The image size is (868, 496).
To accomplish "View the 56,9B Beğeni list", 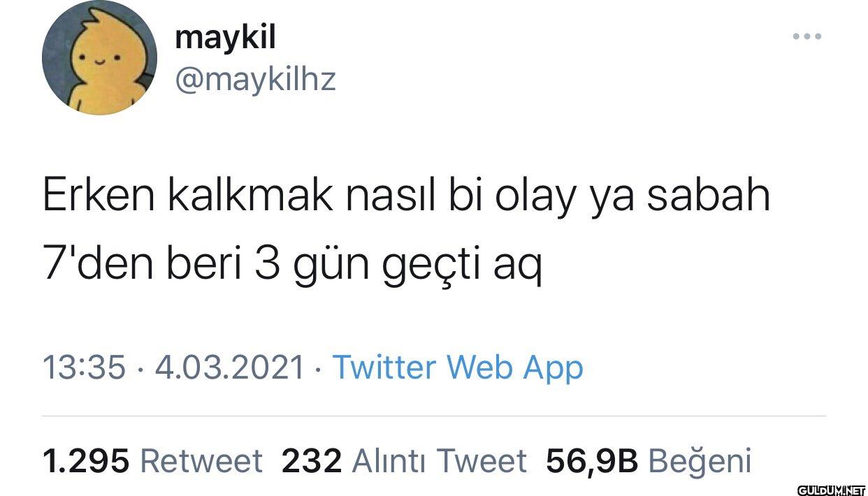I will 649,461.
